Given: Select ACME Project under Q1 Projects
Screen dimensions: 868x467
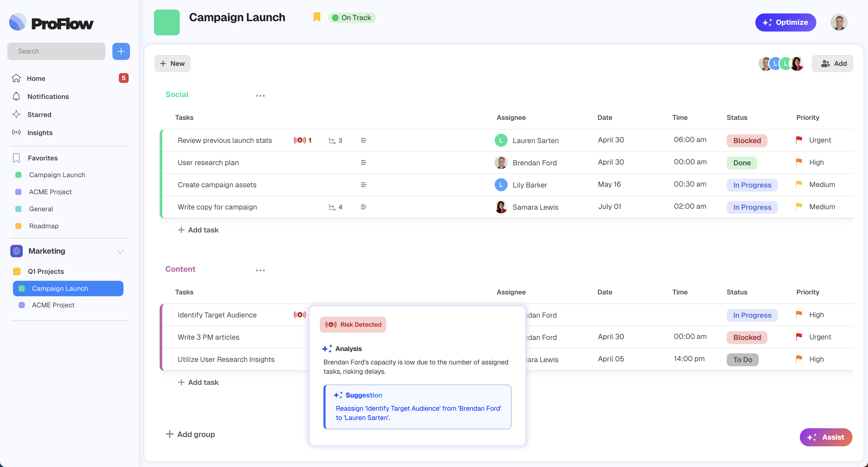Looking at the screenshot, I should [x=53, y=305].
